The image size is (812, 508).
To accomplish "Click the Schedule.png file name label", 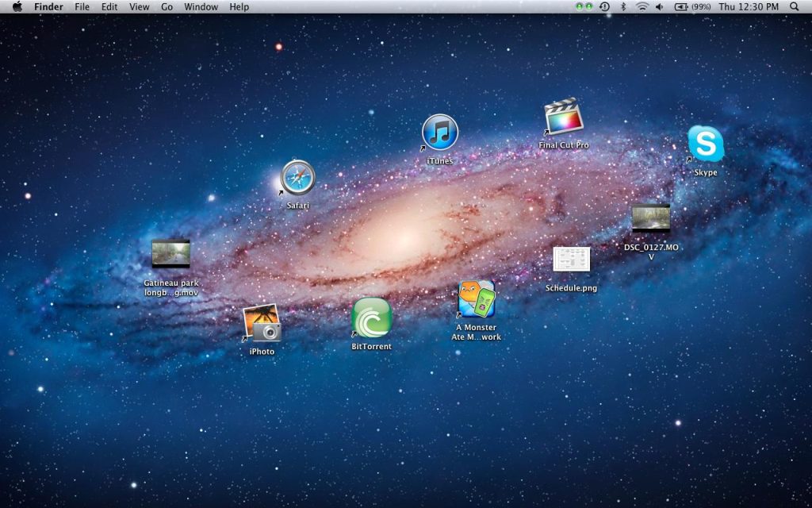I will (x=571, y=288).
